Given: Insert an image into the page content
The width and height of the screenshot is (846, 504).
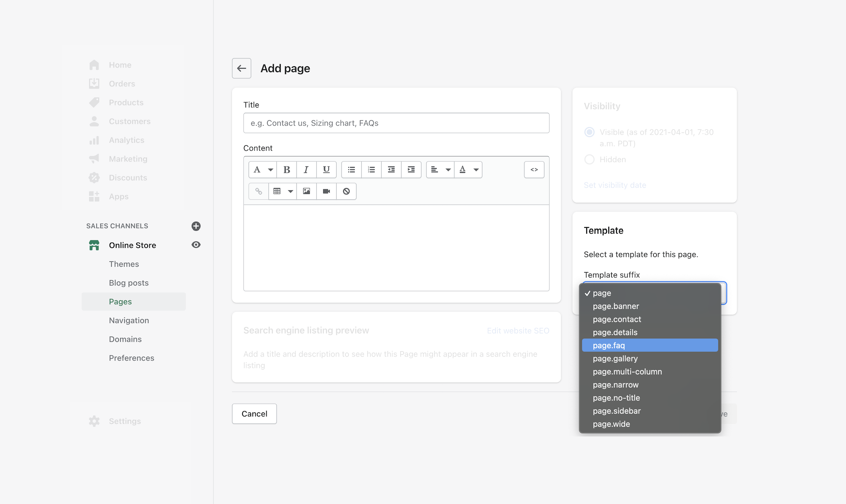Looking at the screenshot, I should point(306,191).
